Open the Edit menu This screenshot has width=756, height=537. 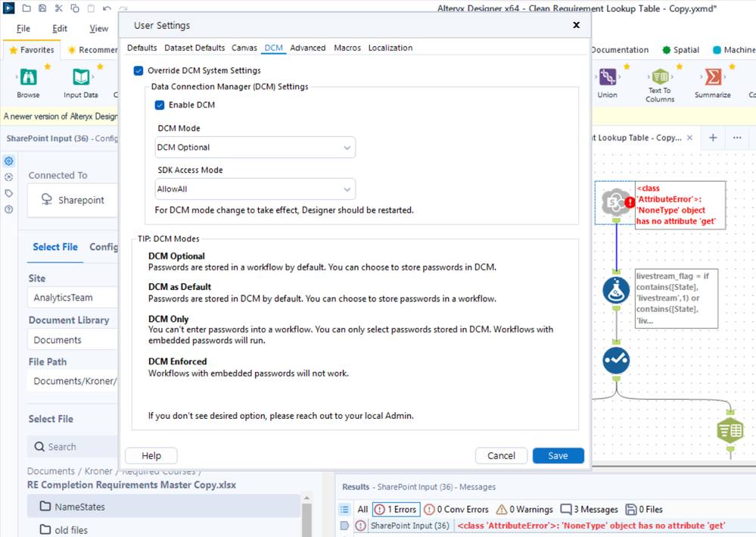click(60, 29)
